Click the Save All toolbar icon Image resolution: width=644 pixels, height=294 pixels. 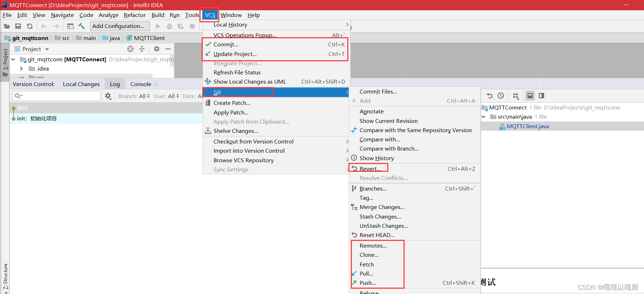pyautogui.click(x=18, y=26)
